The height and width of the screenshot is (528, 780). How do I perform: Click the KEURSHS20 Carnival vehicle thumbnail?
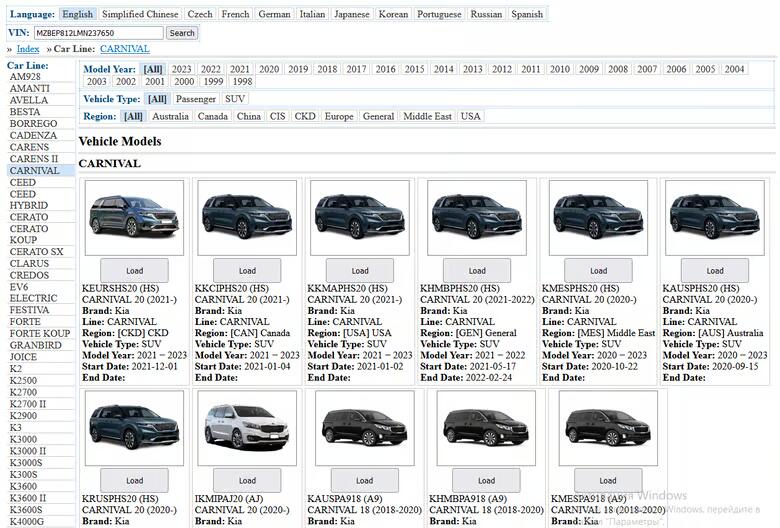tap(134, 217)
